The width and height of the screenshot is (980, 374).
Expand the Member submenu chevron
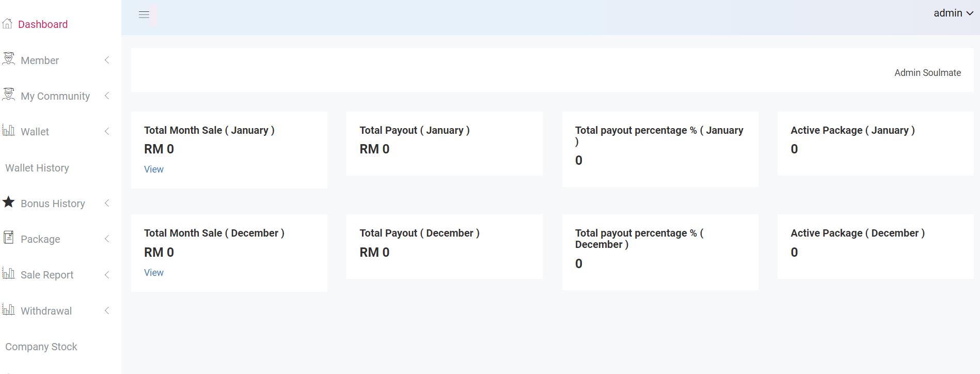(x=107, y=60)
